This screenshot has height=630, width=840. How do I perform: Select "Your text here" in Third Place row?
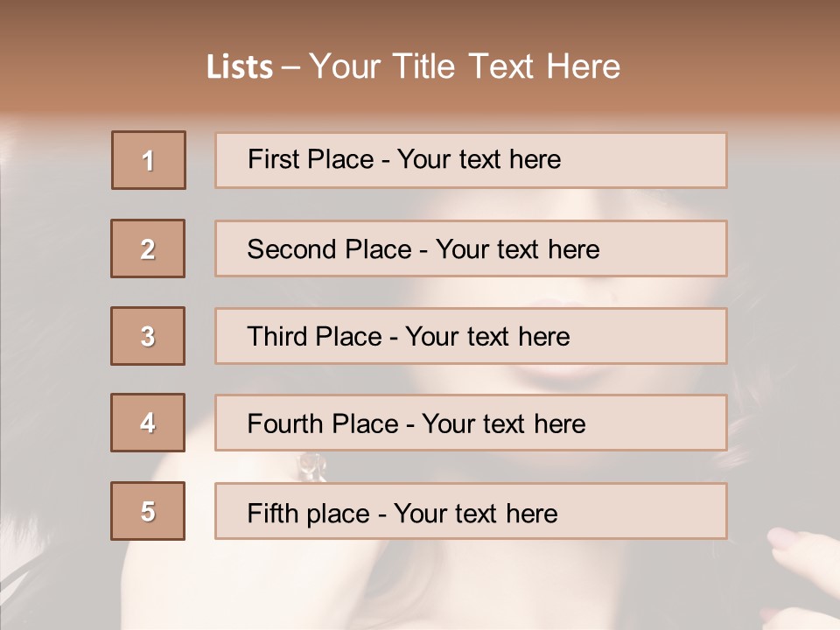pos(487,337)
